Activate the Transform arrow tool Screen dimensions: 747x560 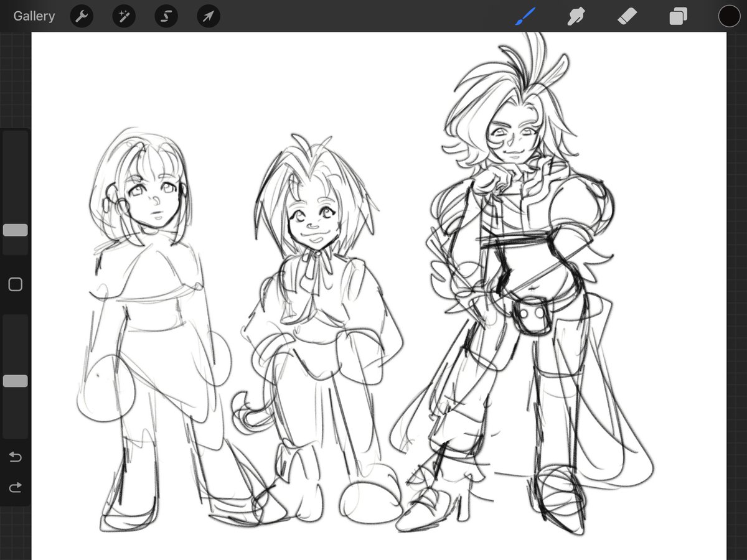pyautogui.click(x=209, y=16)
